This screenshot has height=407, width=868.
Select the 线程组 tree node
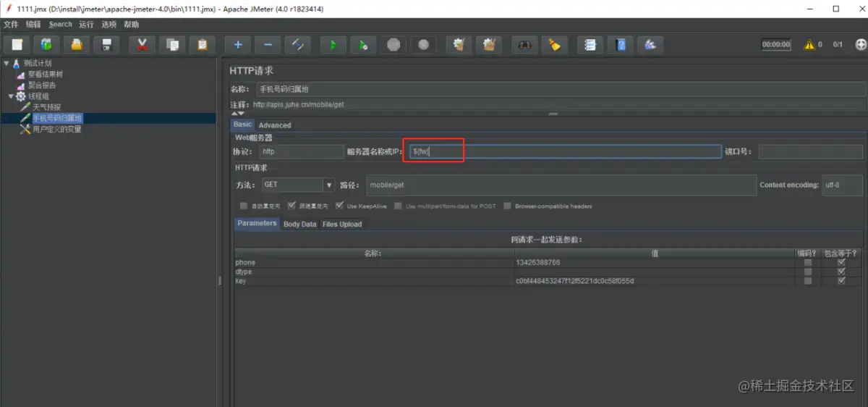click(38, 96)
